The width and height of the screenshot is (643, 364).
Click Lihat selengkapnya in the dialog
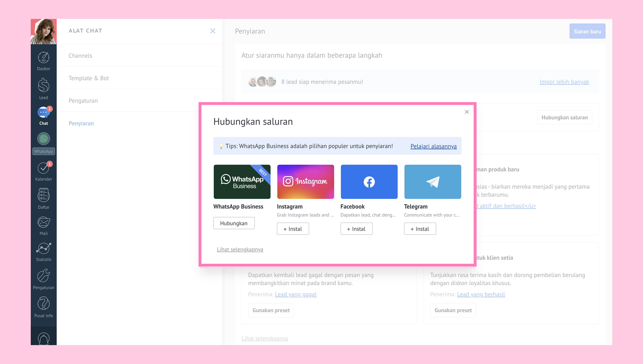pos(240,249)
